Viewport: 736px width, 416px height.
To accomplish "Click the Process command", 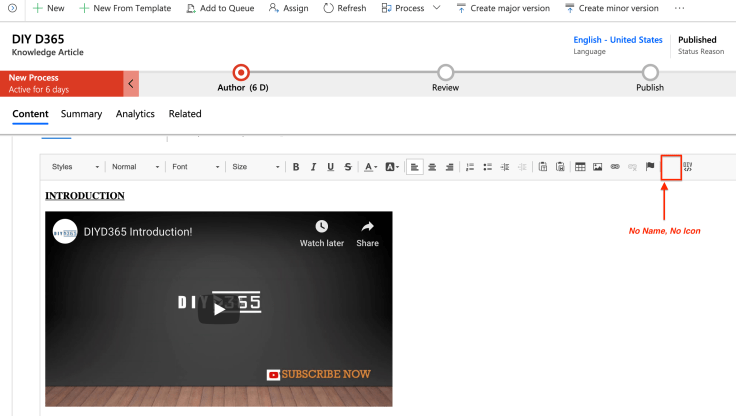I will [x=403, y=8].
